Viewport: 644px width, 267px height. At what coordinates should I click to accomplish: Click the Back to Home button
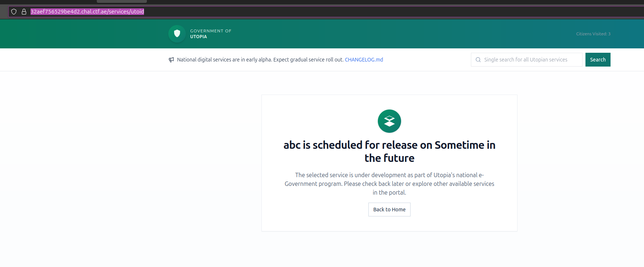[389, 210]
